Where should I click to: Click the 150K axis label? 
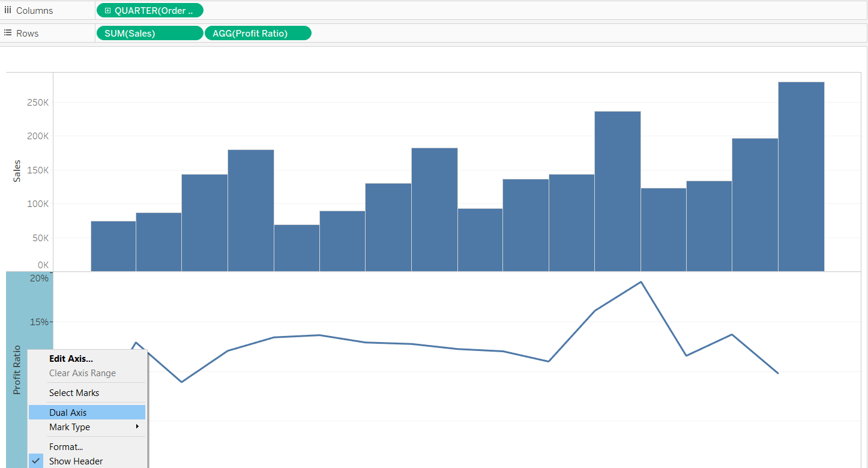pyautogui.click(x=38, y=170)
